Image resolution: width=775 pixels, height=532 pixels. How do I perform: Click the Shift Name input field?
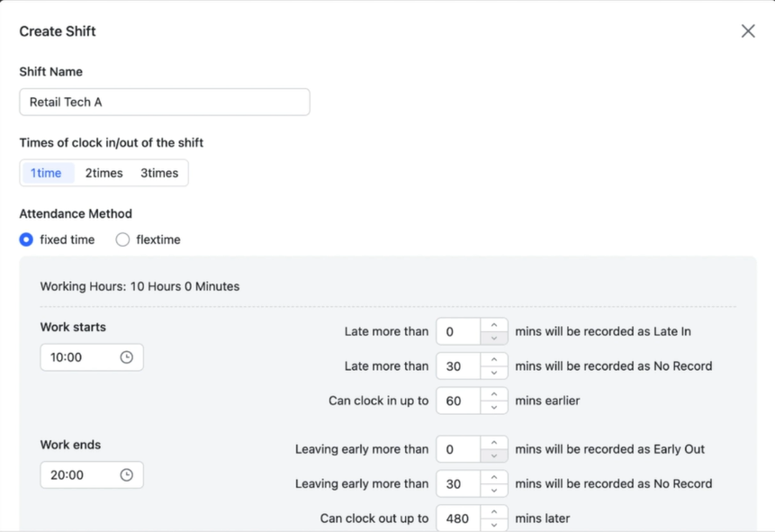(164, 102)
